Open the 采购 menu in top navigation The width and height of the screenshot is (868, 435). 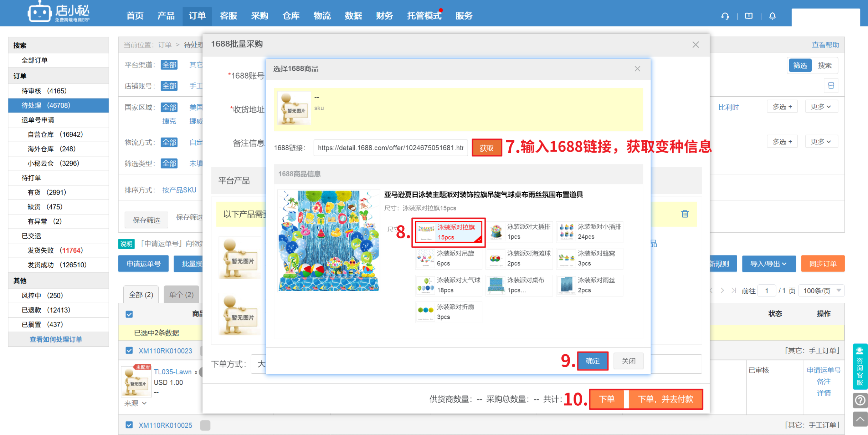pos(259,16)
